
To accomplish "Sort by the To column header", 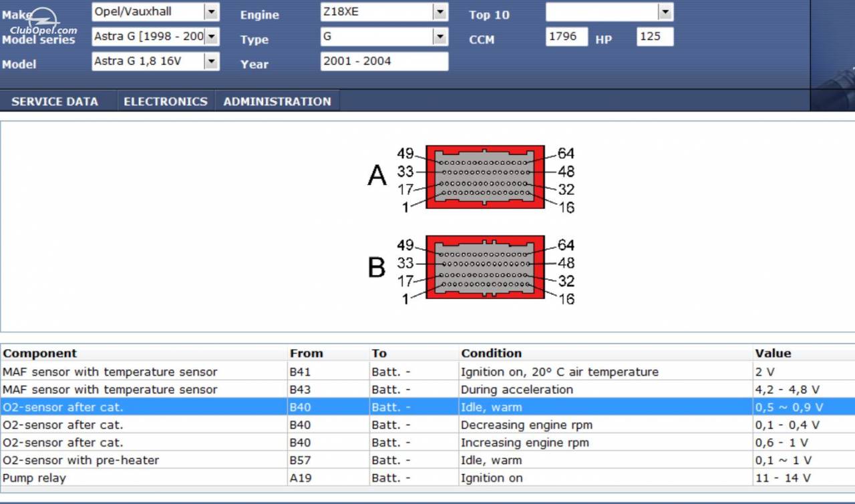I will click(x=413, y=353).
